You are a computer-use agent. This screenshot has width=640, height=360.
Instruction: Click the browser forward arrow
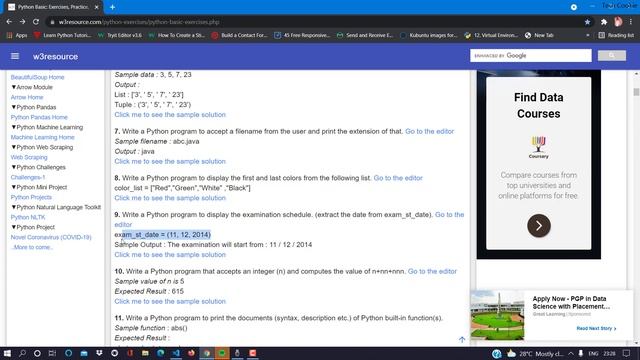[x=22, y=22]
